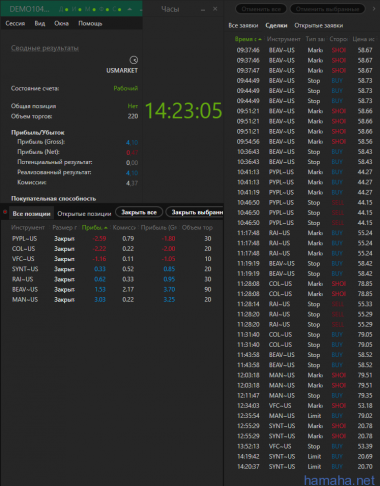Click the Отменить выбранные button
Screen dimensions: 380x486
pyautogui.click(x=327, y=9)
